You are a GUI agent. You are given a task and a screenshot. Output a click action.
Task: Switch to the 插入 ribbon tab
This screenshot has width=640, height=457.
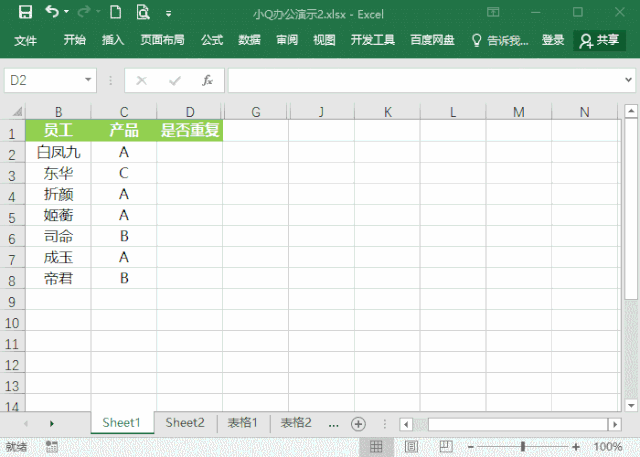point(113,40)
